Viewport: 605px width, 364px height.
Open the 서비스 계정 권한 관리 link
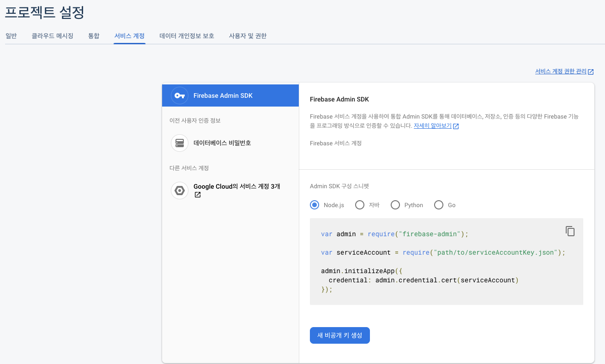561,72
